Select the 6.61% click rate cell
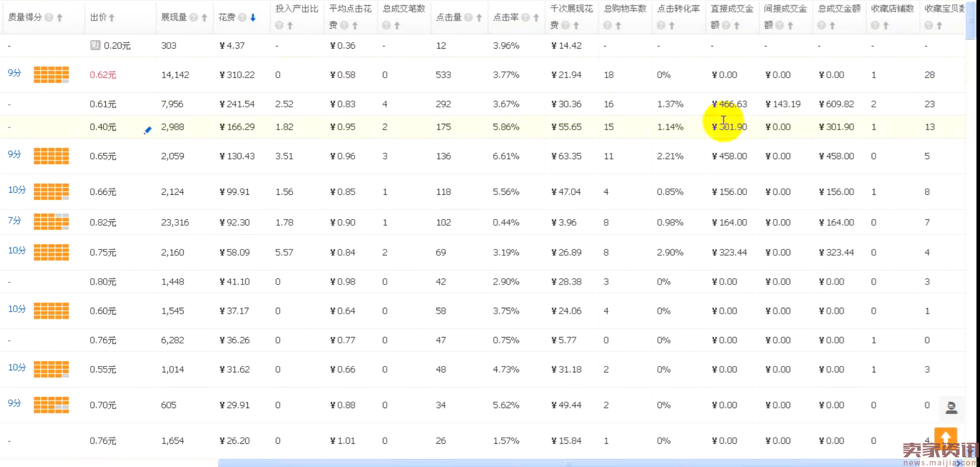The height and width of the screenshot is (467, 980). click(x=506, y=157)
